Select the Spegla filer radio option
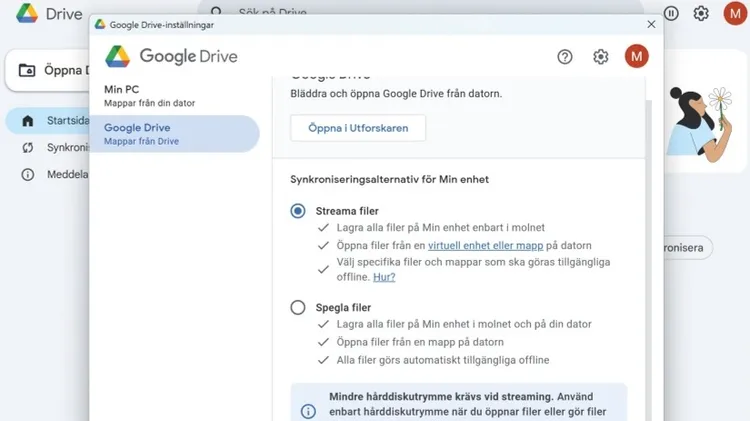Viewport: 750px width, 421px height. [298, 308]
